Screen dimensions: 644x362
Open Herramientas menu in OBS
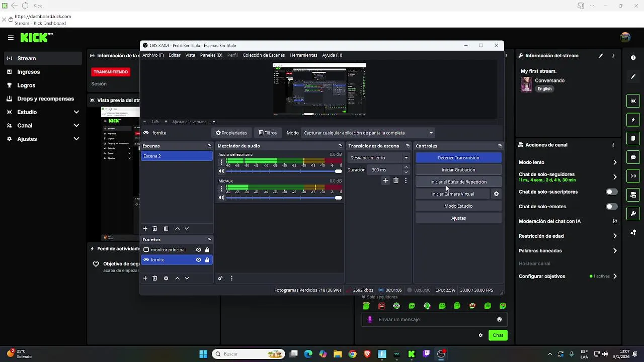[303, 55]
